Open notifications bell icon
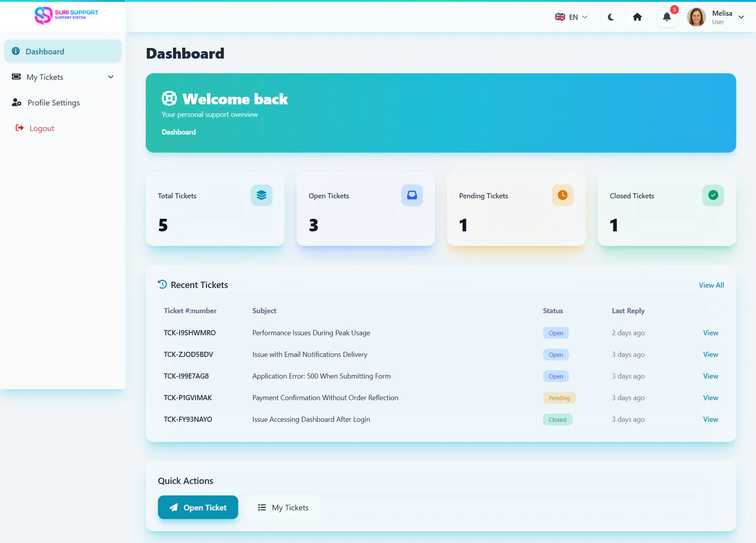Image resolution: width=756 pixels, height=543 pixels. tap(667, 17)
